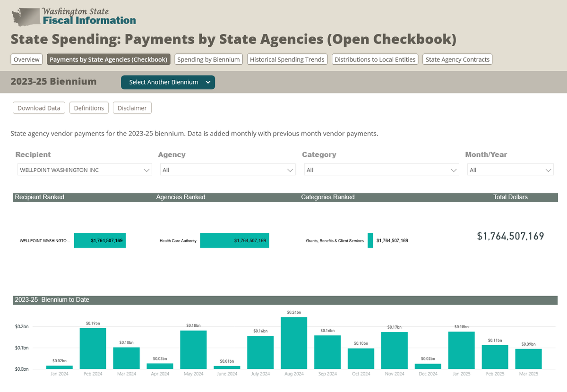Click the 2023-25 Biennium to Date header
Screen dimensions: 567x392
52,299
